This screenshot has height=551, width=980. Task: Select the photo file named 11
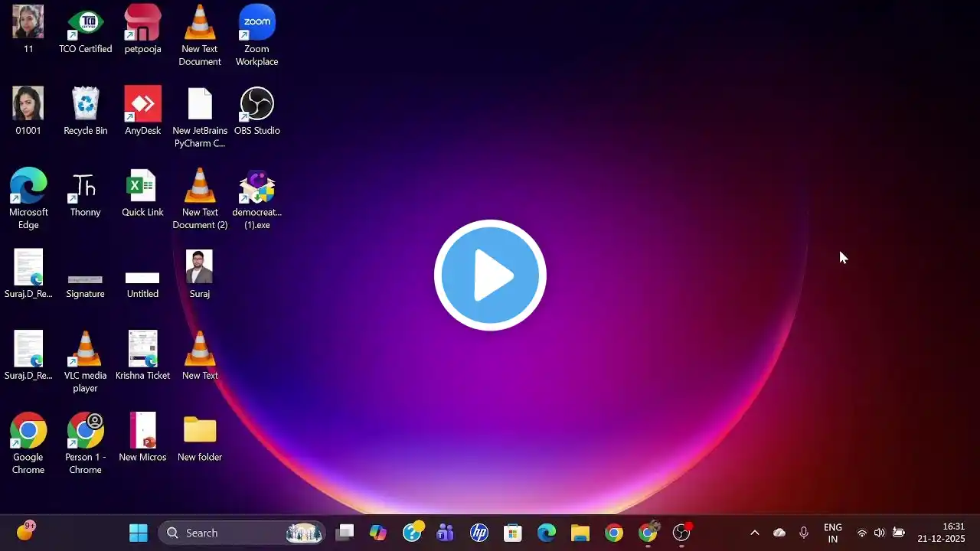pyautogui.click(x=28, y=29)
